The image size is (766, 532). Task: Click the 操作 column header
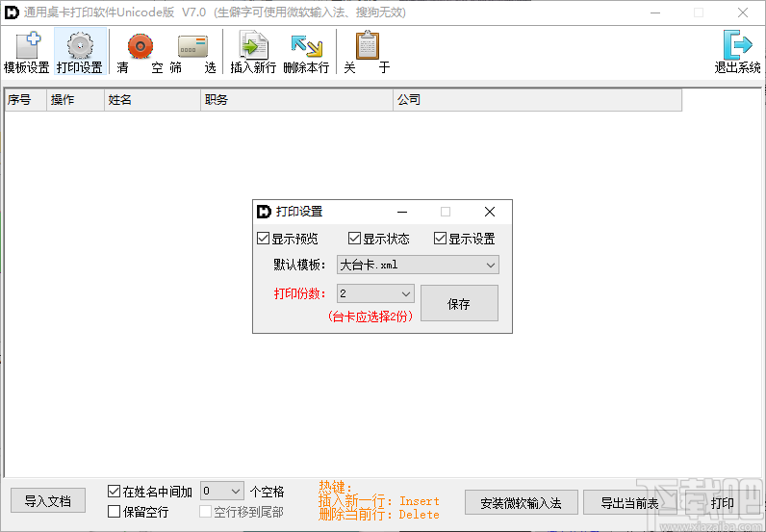[75, 100]
